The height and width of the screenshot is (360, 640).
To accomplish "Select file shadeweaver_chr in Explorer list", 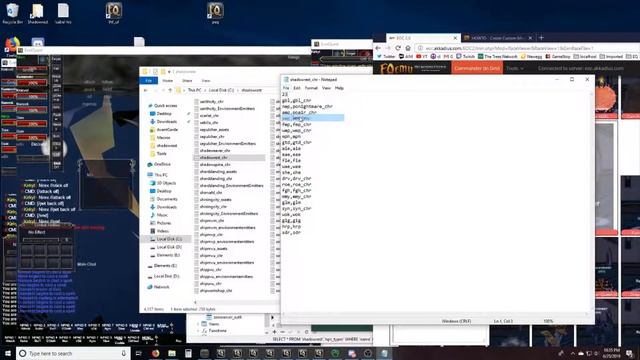I will pos(215,151).
